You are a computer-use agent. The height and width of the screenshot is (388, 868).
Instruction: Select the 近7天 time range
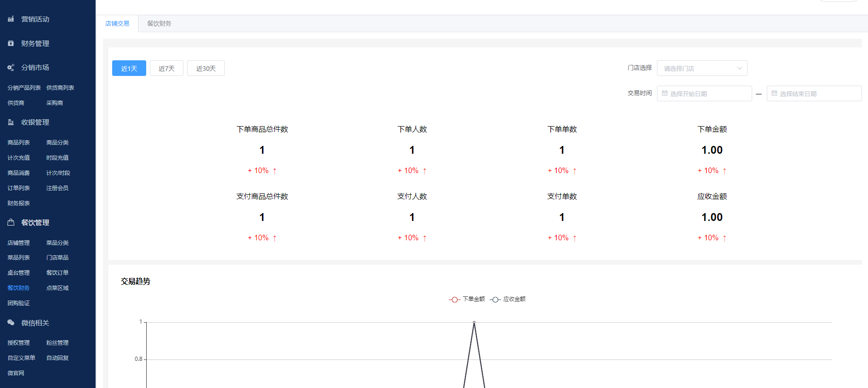pyautogui.click(x=166, y=68)
